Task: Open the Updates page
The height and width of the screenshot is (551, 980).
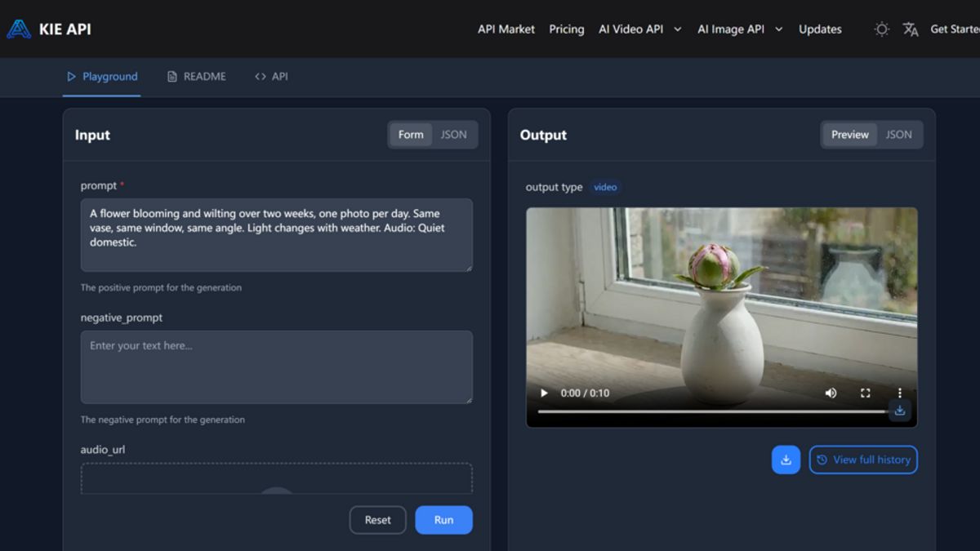Action: pos(820,29)
